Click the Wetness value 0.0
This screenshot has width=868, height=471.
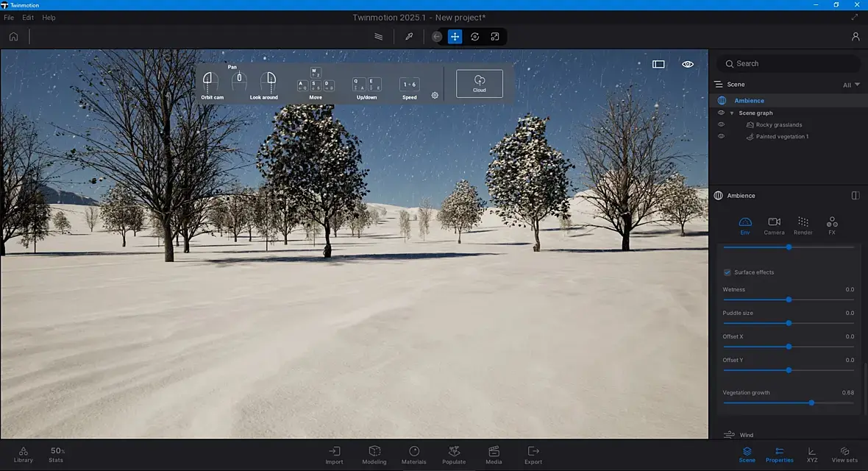[850, 290]
